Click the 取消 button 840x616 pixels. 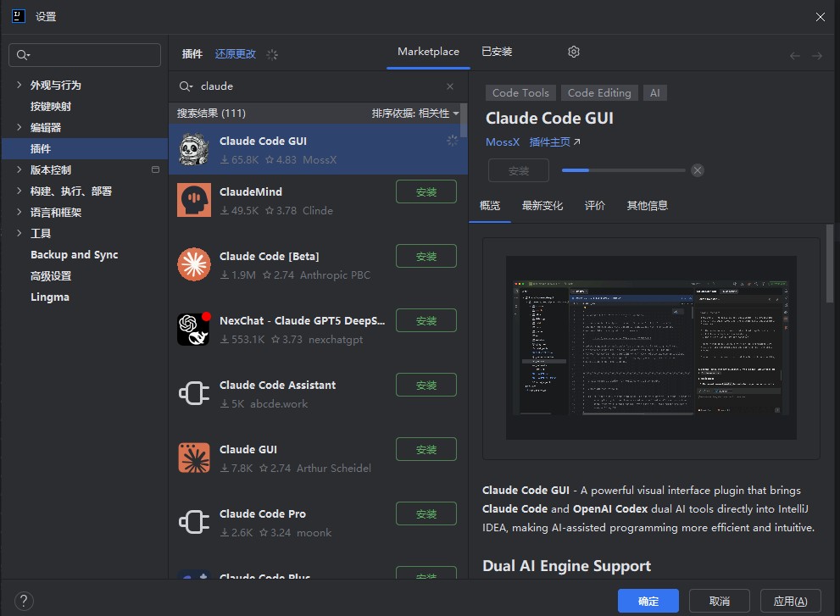click(720, 601)
